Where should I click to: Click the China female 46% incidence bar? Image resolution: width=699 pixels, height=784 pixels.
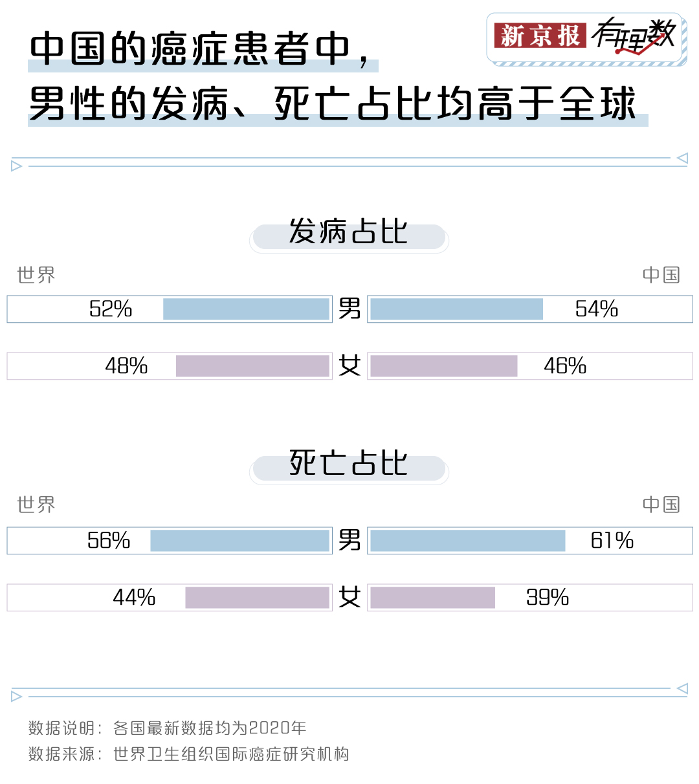point(444,366)
